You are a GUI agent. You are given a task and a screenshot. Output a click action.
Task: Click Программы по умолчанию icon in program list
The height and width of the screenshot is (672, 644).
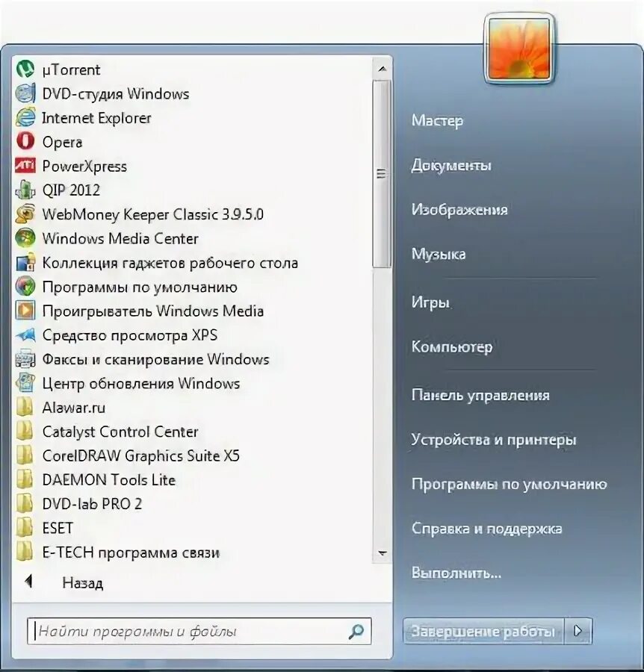pyautogui.click(x=25, y=286)
